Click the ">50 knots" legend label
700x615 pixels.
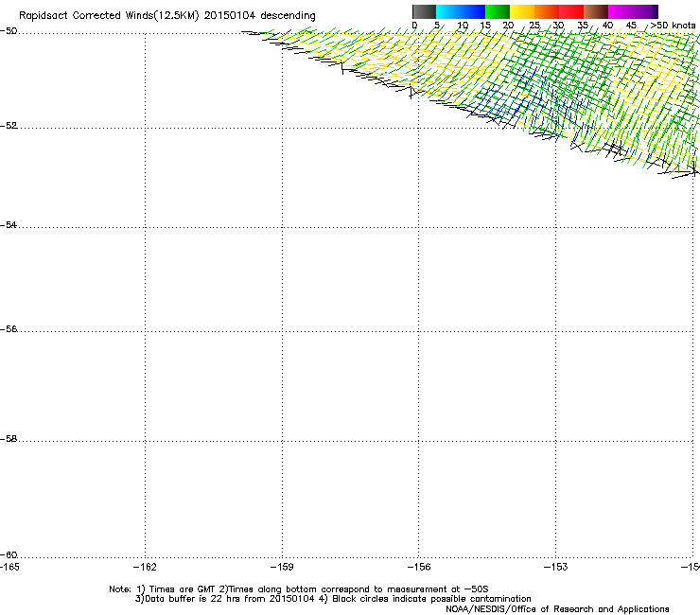673,26
